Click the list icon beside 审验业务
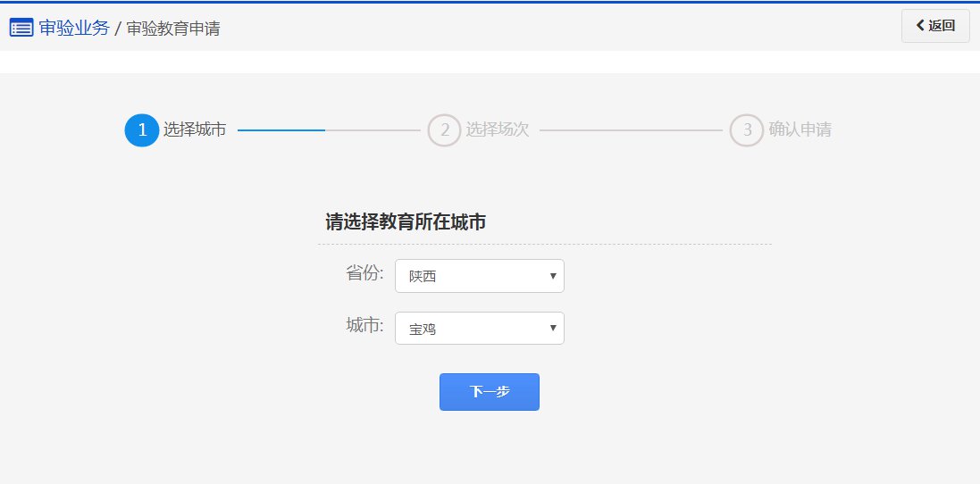 [21, 28]
